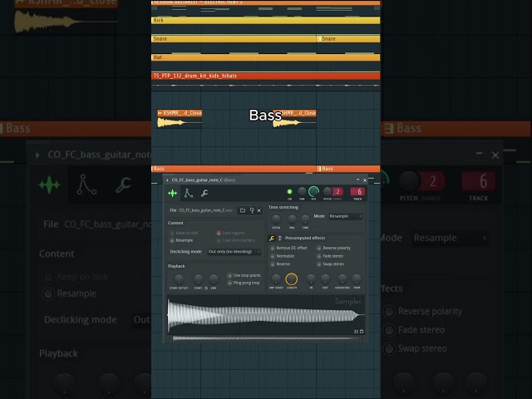
Task: Click the fade OUT knob
Action: pyautogui.click(x=325, y=279)
